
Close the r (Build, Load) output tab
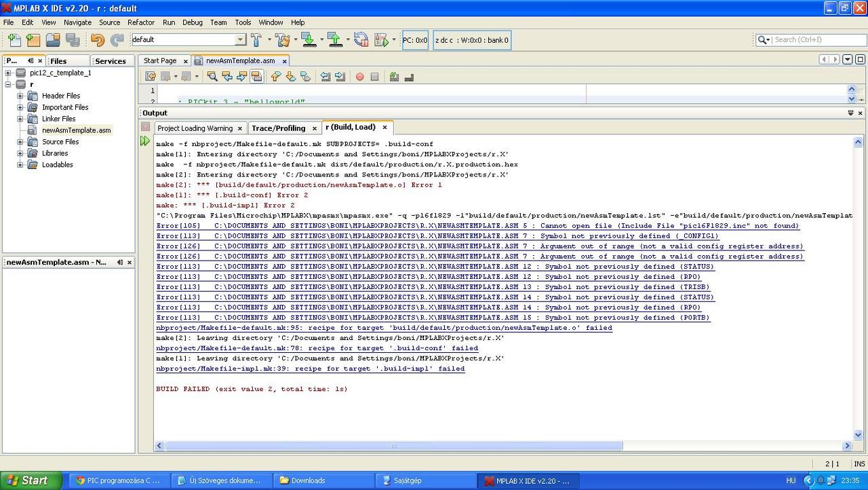point(384,127)
